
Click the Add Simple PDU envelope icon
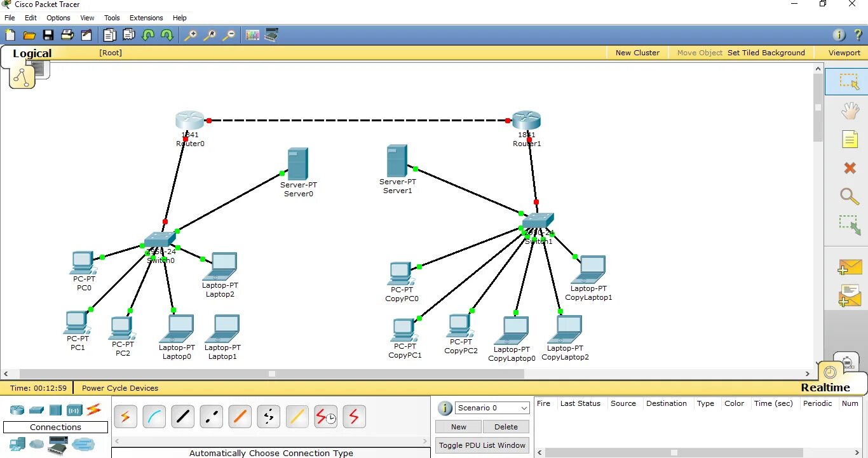pos(850,267)
